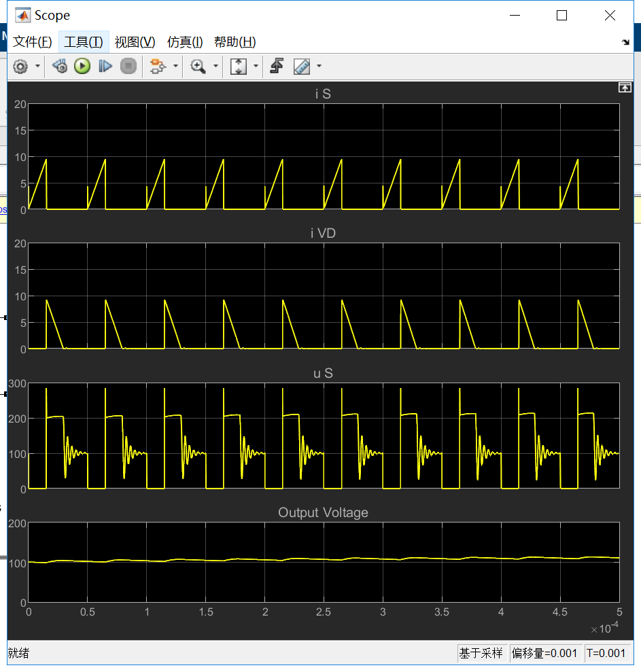Screen dimensions: 641x672
Task: Click the 偏移量=0.001 status entry
Action: tap(544, 653)
